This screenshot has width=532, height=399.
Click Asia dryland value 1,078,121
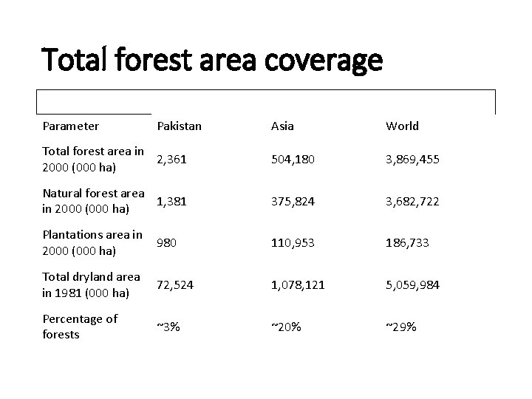298,285
